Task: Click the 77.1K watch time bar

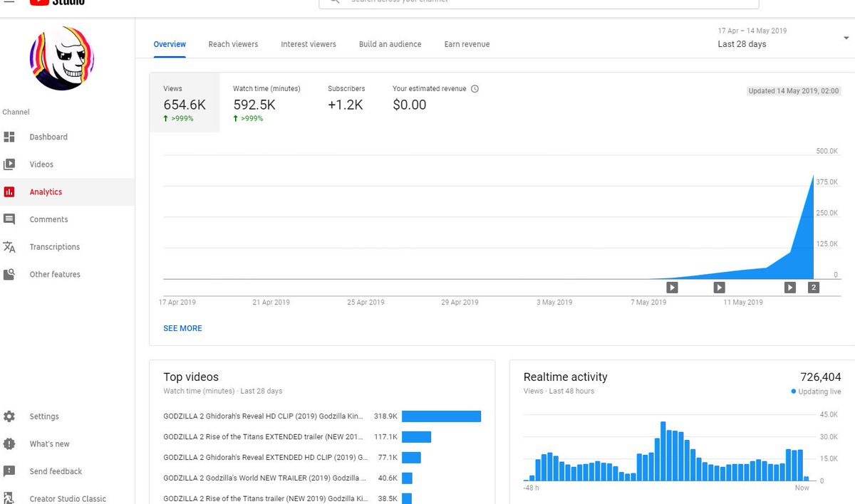Action: click(411, 458)
